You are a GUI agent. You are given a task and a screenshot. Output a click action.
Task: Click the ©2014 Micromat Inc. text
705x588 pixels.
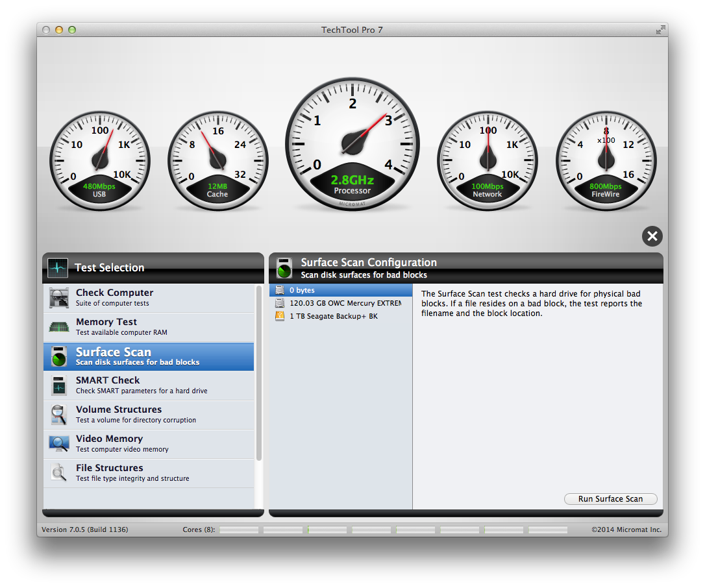tap(626, 530)
